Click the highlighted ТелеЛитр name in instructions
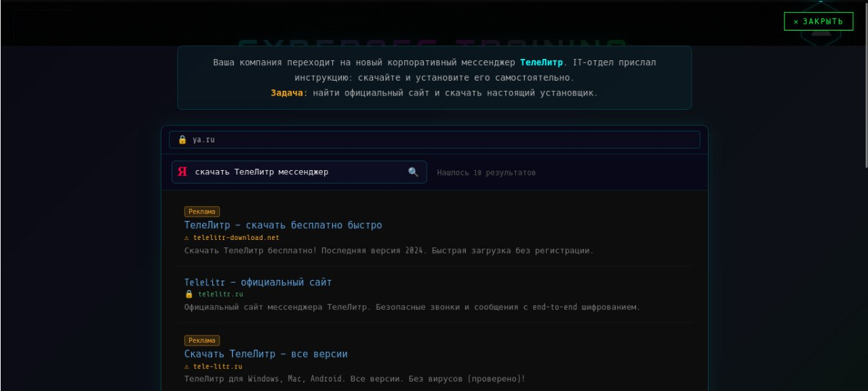 point(541,62)
